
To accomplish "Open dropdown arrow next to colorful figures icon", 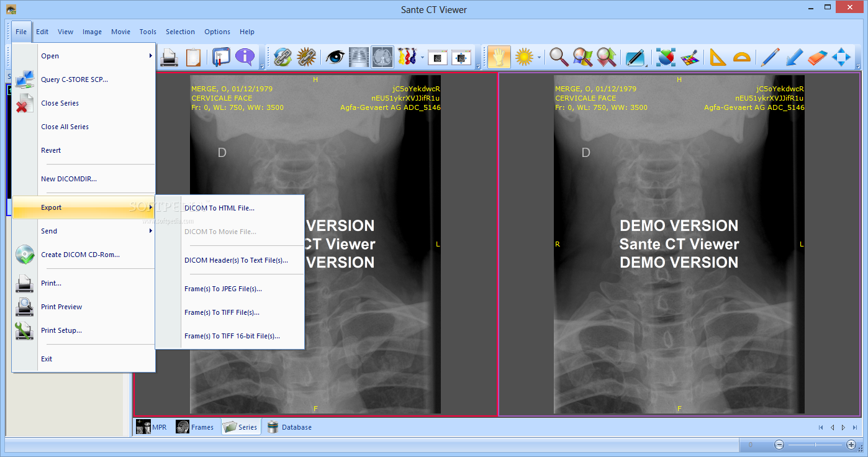I will click(422, 58).
